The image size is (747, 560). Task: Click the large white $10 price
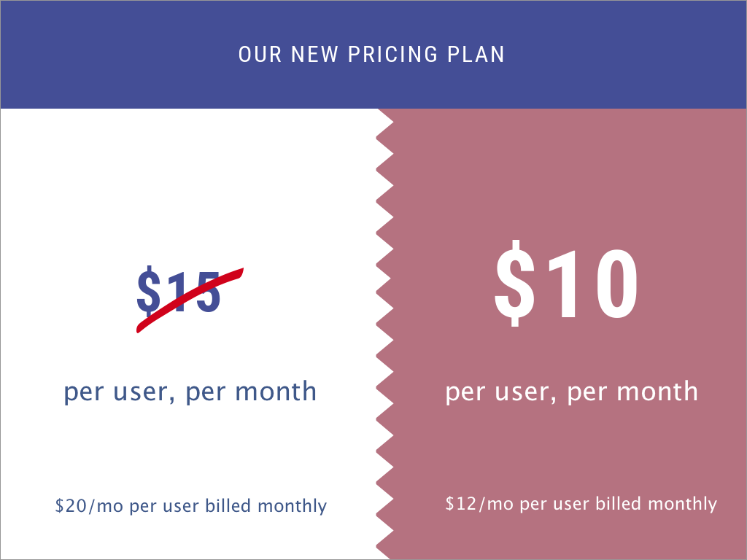566,283
